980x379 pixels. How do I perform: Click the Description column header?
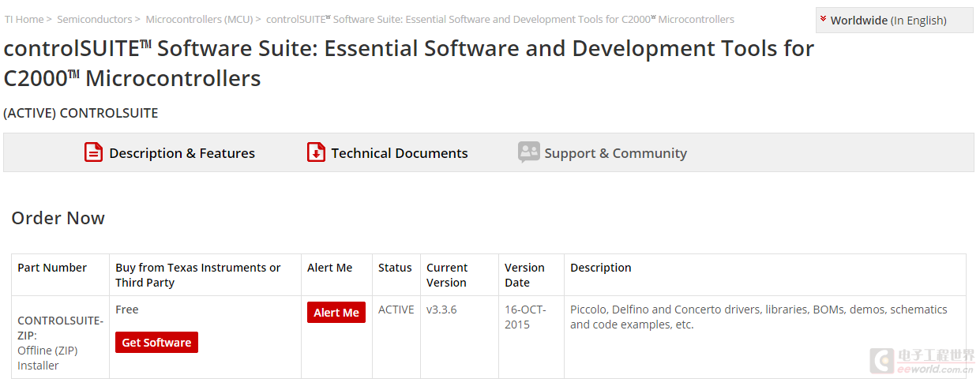[601, 268]
